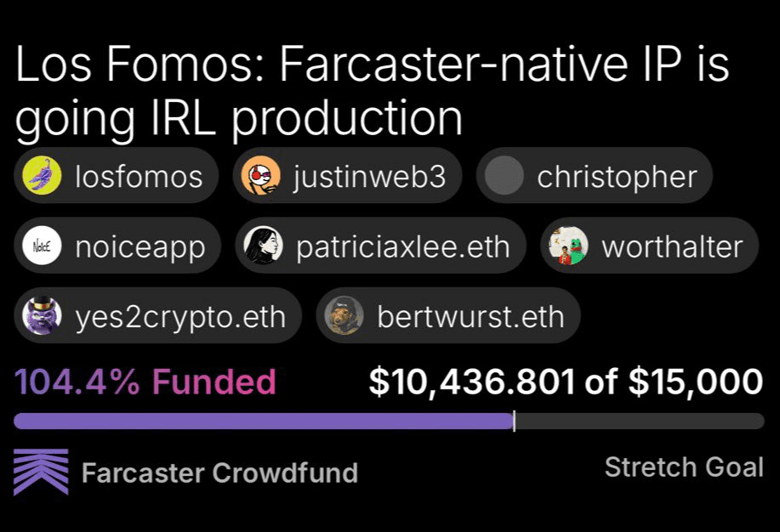Image resolution: width=780 pixels, height=532 pixels.
Task: Click patriciaxlee.eth's portrait avatar
Action: tap(263, 246)
